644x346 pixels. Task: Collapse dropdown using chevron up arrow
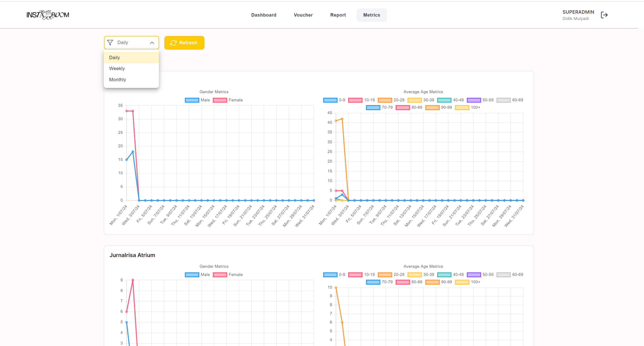pyautogui.click(x=152, y=43)
